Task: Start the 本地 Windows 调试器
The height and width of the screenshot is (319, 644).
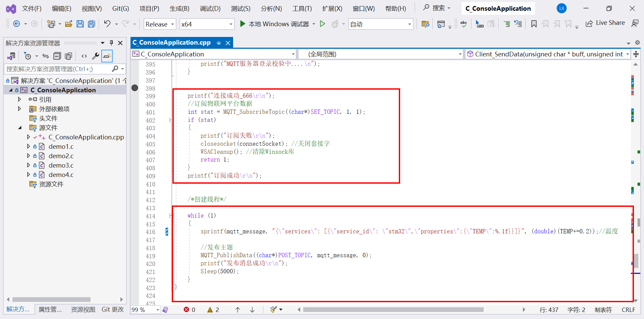Action: [x=274, y=24]
